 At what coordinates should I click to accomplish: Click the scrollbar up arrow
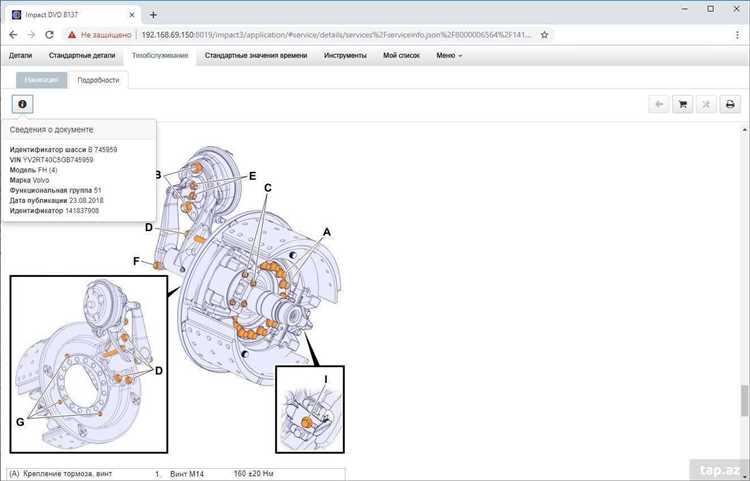pos(744,130)
